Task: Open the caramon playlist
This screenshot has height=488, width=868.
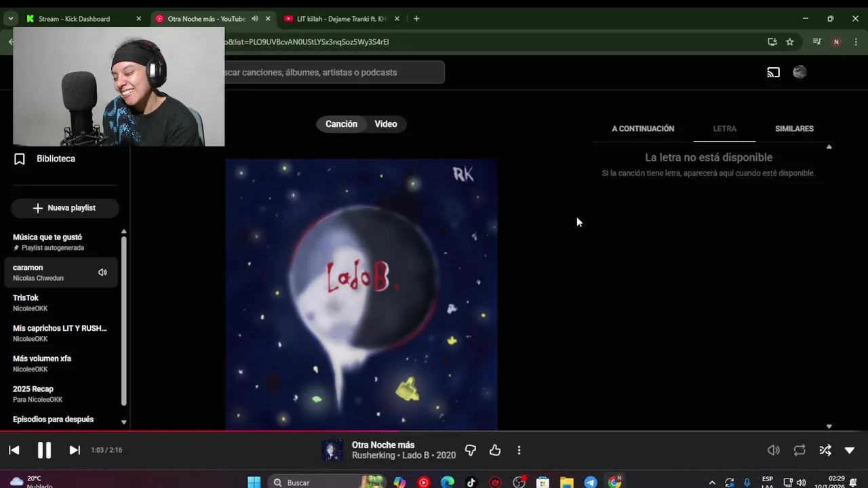Action: pyautogui.click(x=61, y=272)
